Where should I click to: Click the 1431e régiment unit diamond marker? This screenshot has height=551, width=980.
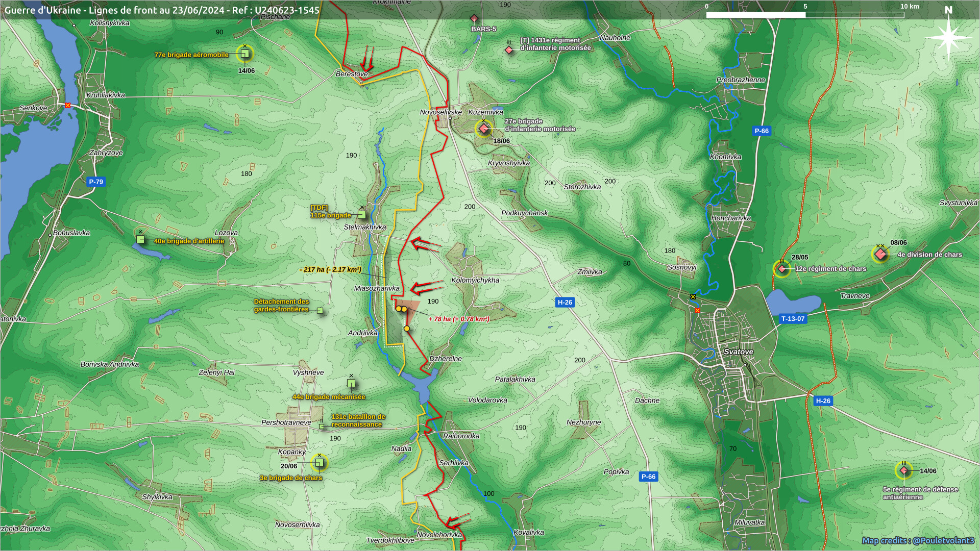pyautogui.click(x=509, y=50)
